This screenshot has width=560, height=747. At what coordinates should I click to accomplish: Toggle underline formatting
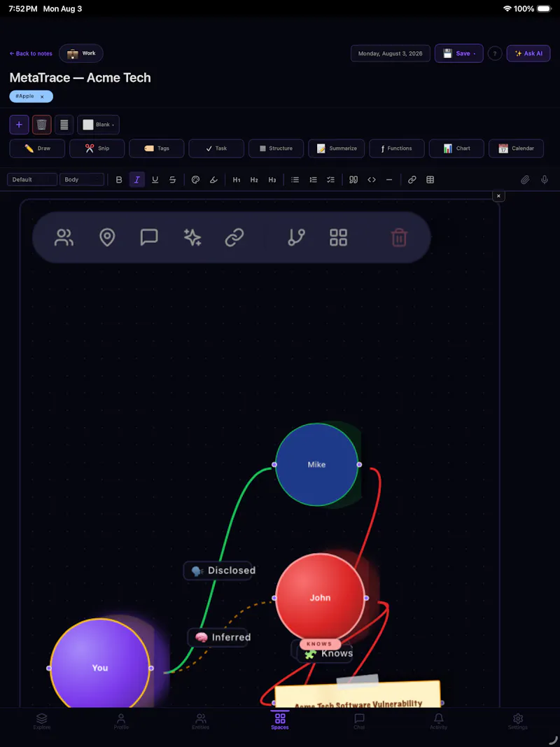[155, 180]
